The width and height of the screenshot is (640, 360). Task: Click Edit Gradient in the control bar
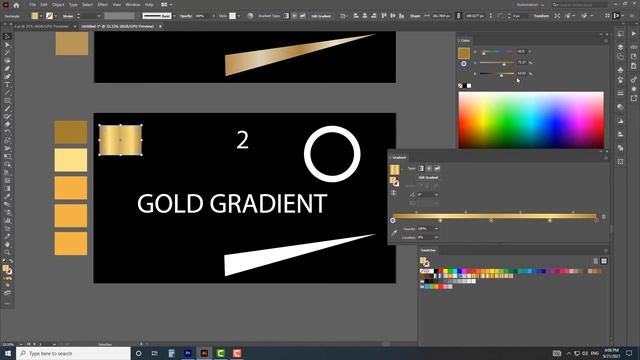tap(321, 16)
